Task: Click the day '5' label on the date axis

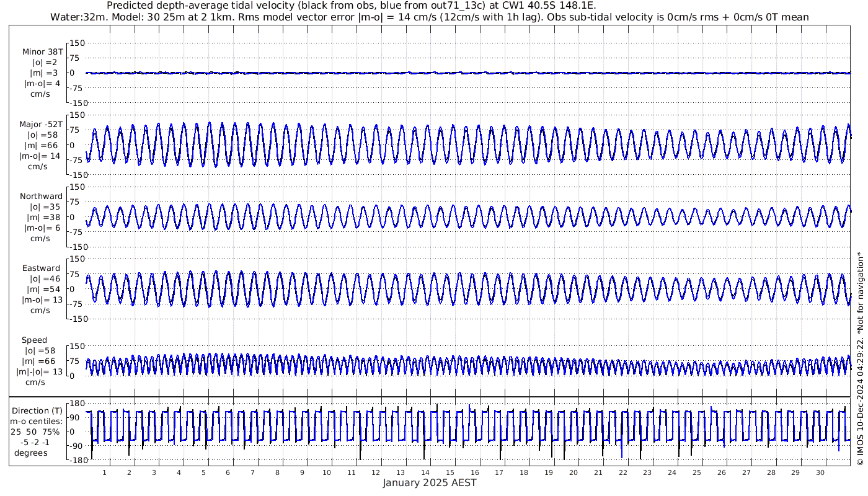Action: click(203, 472)
